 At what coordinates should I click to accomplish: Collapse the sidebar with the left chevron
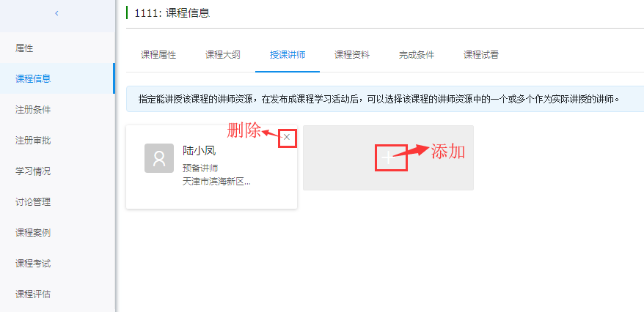point(56,13)
